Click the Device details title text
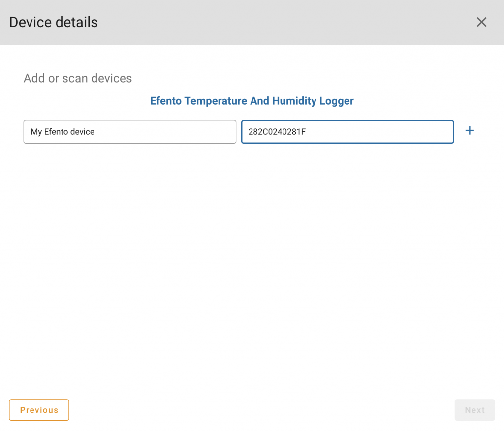 tap(54, 22)
